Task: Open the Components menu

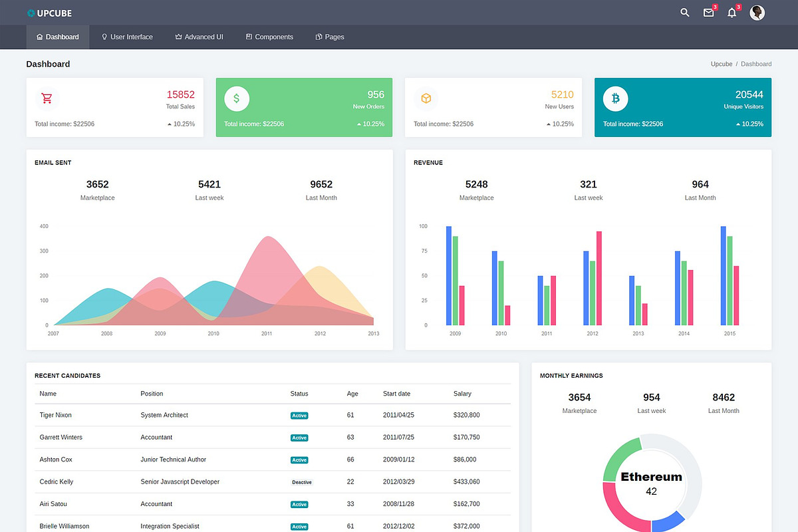Action: click(x=269, y=37)
